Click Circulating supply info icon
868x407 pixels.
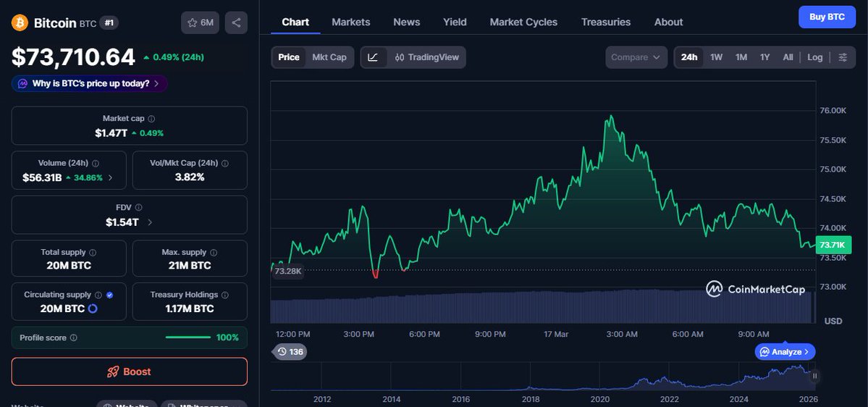[98, 295]
